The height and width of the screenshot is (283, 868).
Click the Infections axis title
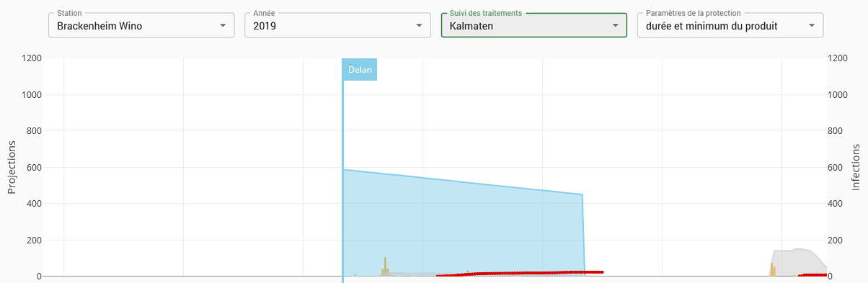tap(856, 167)
